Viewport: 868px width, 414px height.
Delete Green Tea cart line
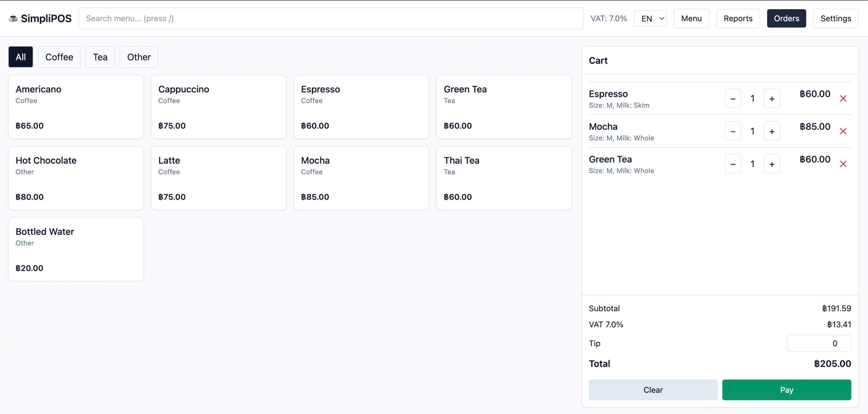point(843,164)
